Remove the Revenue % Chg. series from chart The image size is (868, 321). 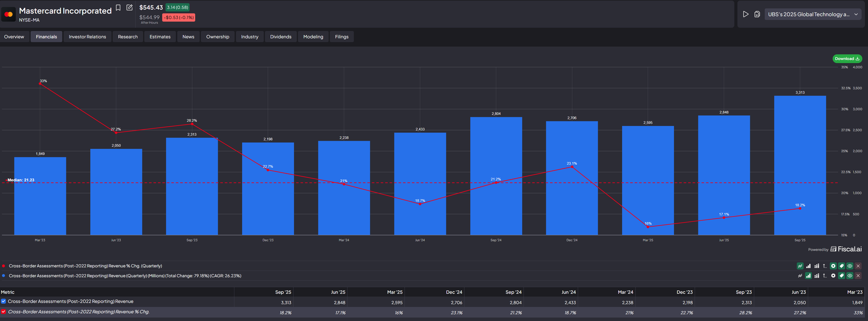click(858, 266)
